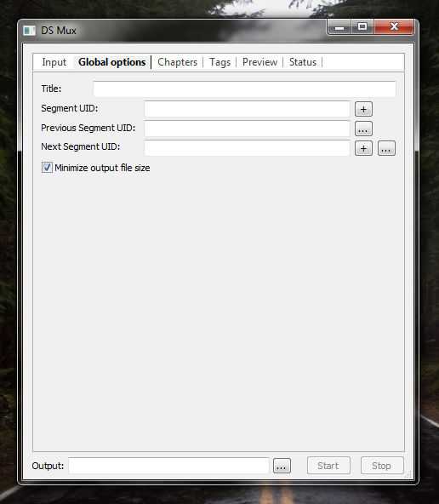This screenshot has height=504, width=439.
Task: Click the Output path field
Action: pyautogui.click(x=169, y=466)
